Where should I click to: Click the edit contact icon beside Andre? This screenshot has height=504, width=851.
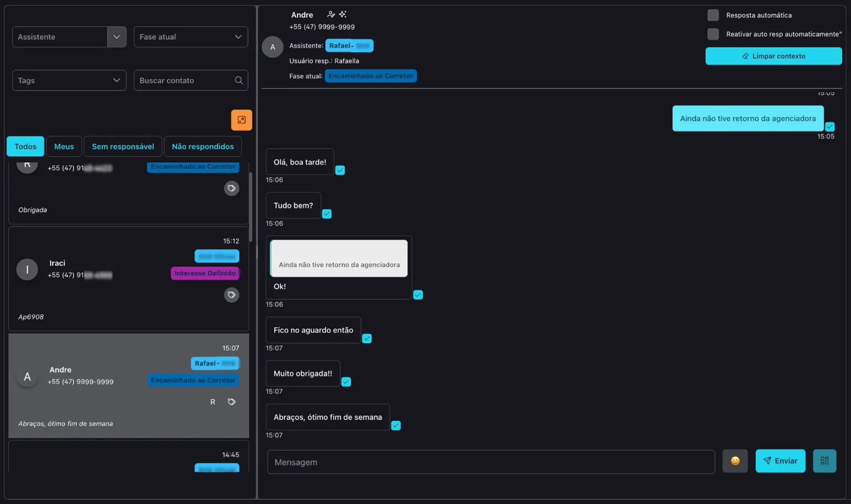tap(331, 14)
